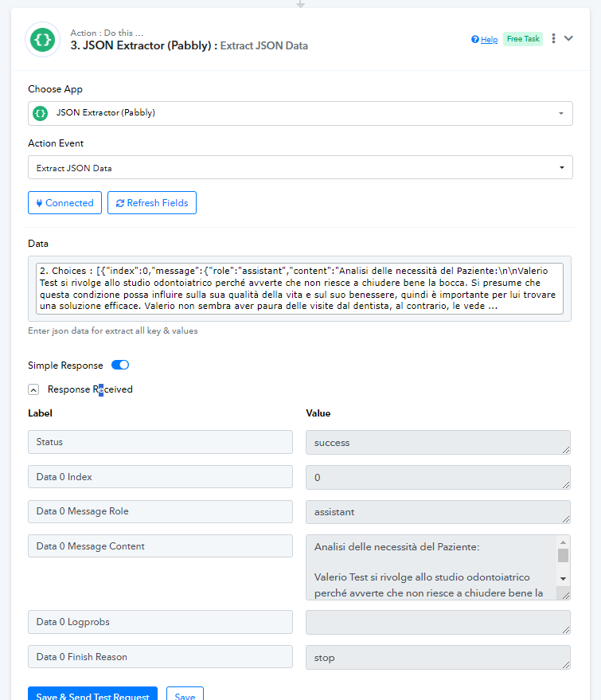Open the Choose App dropdown
This screenshot has height=700, width=601.
coord(300,113)
